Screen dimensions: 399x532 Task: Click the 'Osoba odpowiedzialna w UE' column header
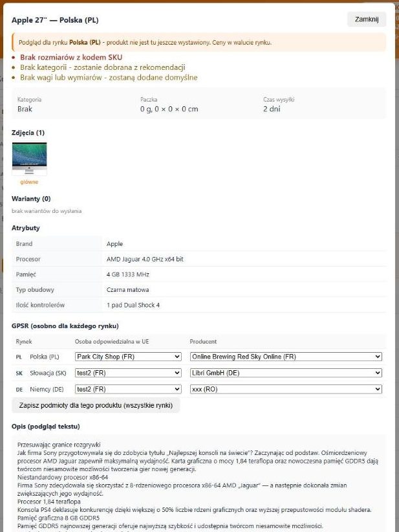[x=112, y=341]
